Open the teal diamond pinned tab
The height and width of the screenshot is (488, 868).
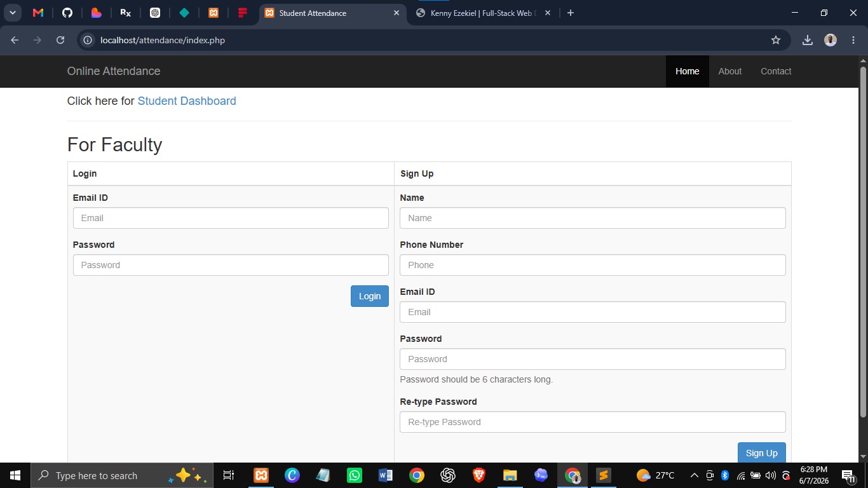(184, 13)
